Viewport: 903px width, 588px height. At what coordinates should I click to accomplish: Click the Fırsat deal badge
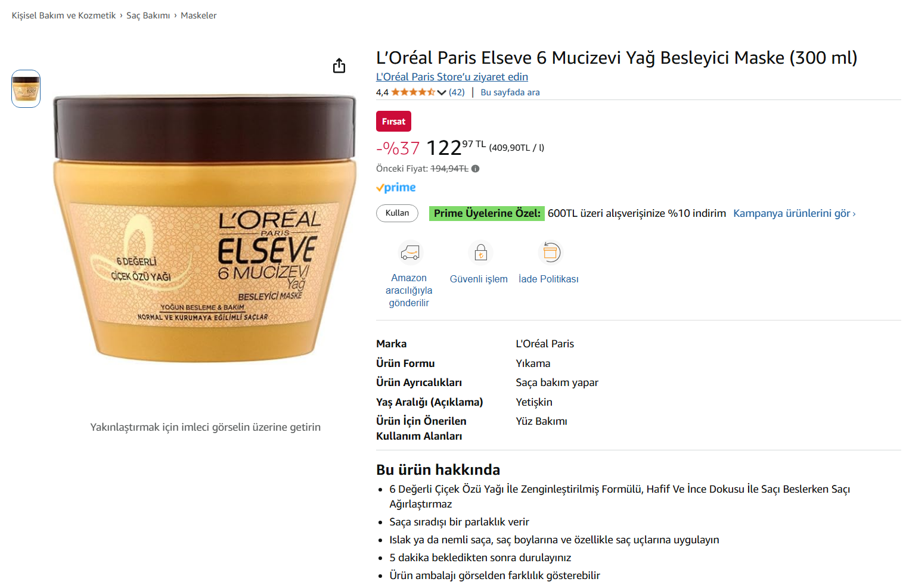pyautogui.click(x=393, y=122)
